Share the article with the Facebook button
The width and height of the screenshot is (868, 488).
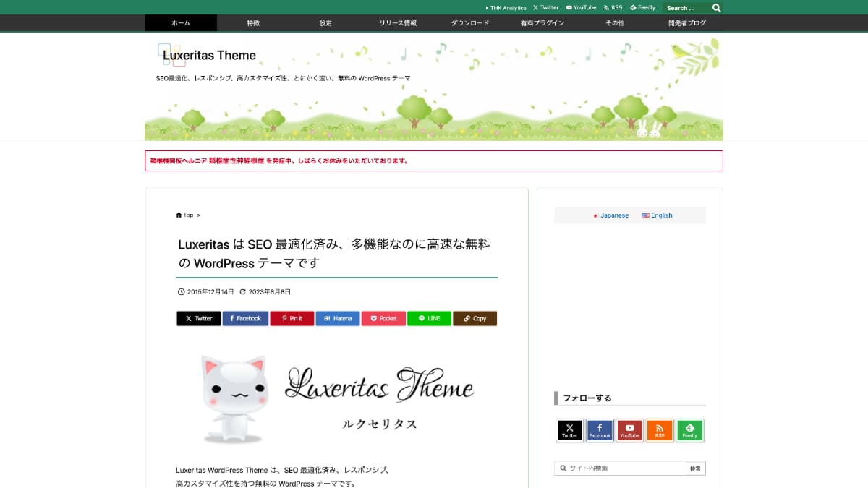click(x=245, y=318)
